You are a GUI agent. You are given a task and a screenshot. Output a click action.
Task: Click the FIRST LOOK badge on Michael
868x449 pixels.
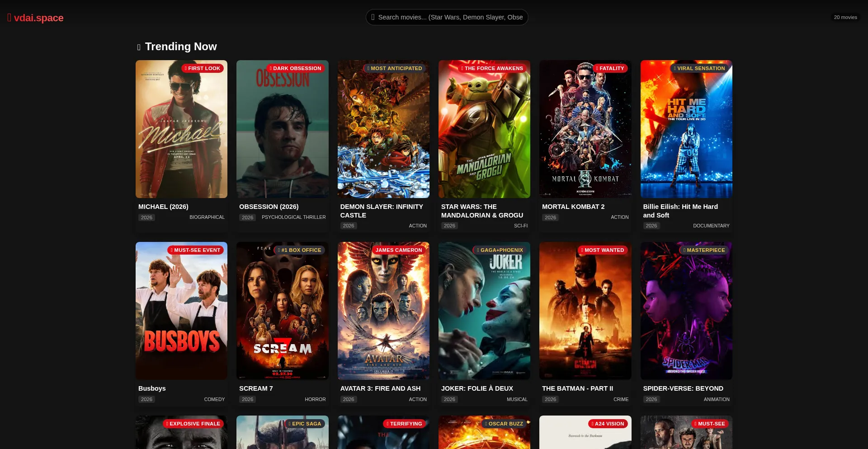point(203,68)
